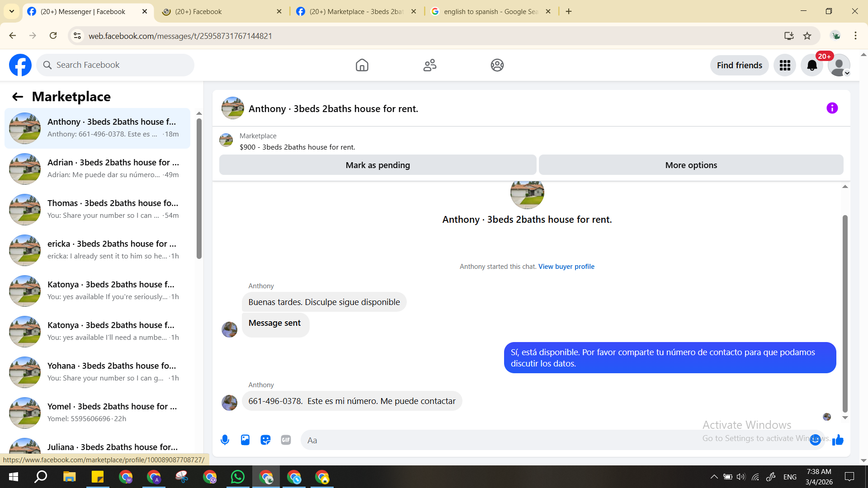
Task: Go to Facebook Home icon
Action: pyautogui.click(x=362, y=65)
